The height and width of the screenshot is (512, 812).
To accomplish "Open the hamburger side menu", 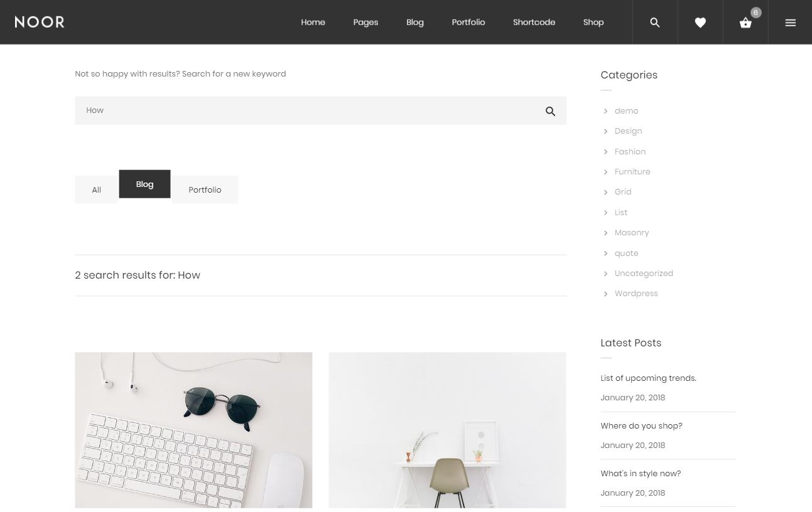I will click(791, 23).
